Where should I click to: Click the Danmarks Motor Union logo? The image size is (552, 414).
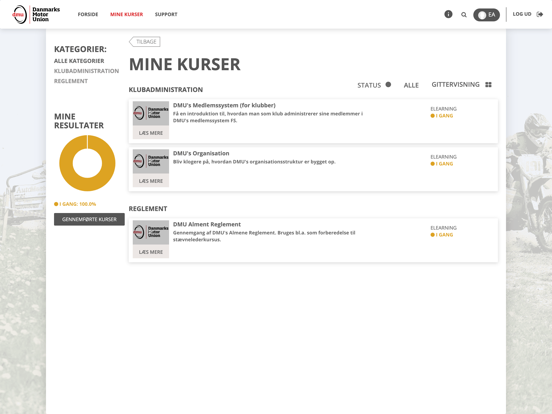point(36,14)
